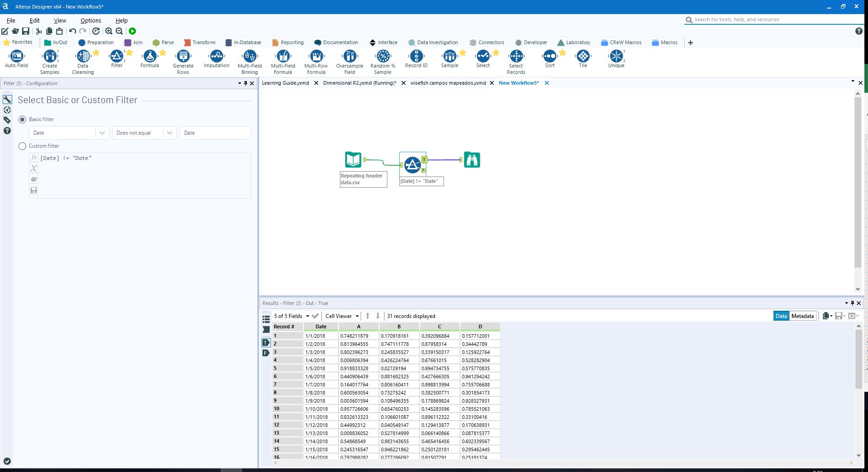Select the Basic filter radio button
Image resolution: width=868 pixels, height=472 pixels.
[x=22, y=119]
